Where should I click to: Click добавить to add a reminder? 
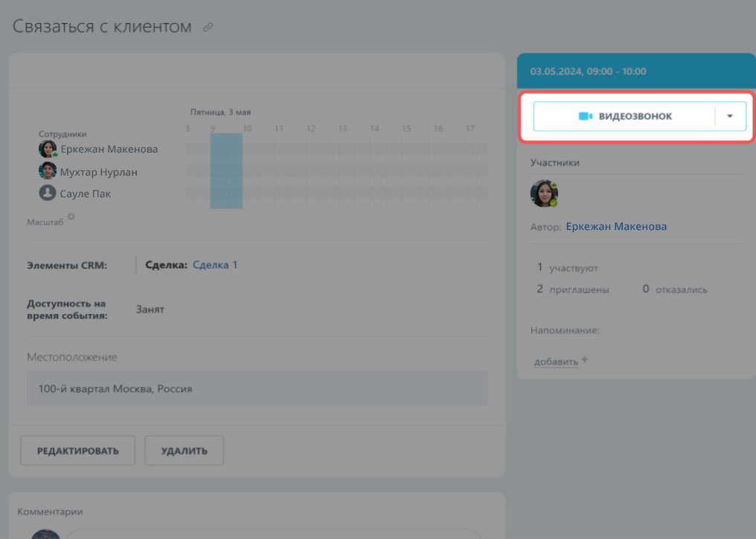point(555,362)
